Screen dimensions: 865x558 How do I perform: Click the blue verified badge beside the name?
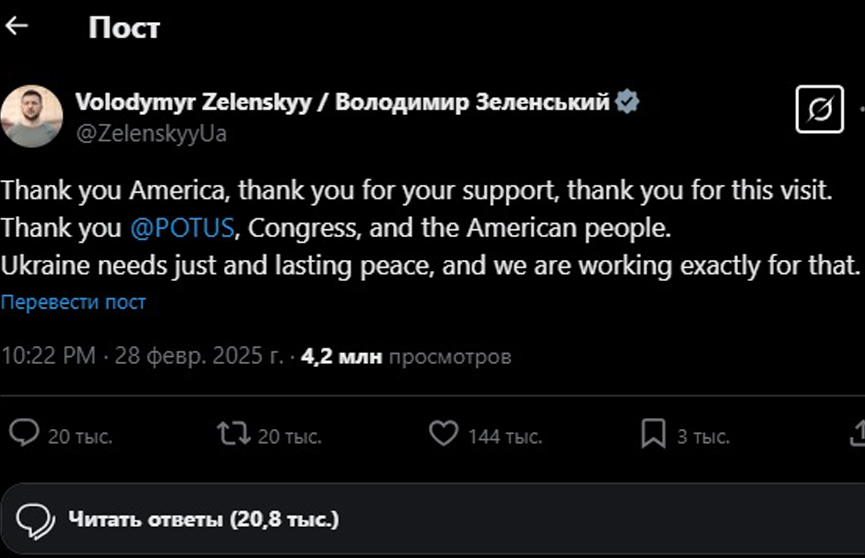coord(627,102)
